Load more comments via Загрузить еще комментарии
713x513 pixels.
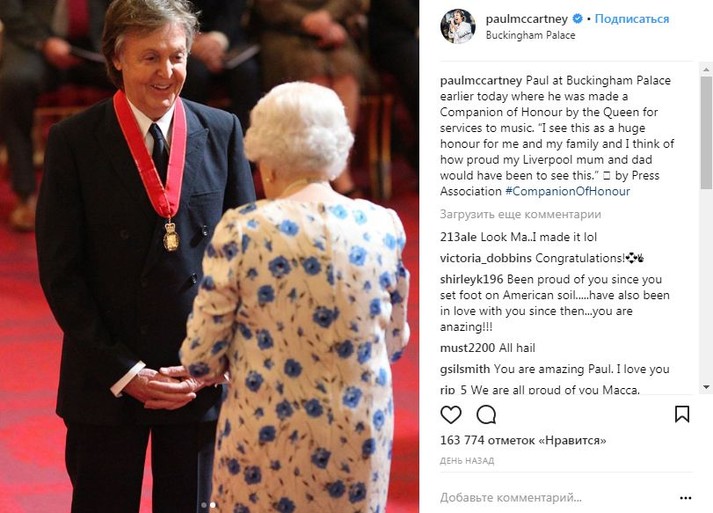point(520,214)
